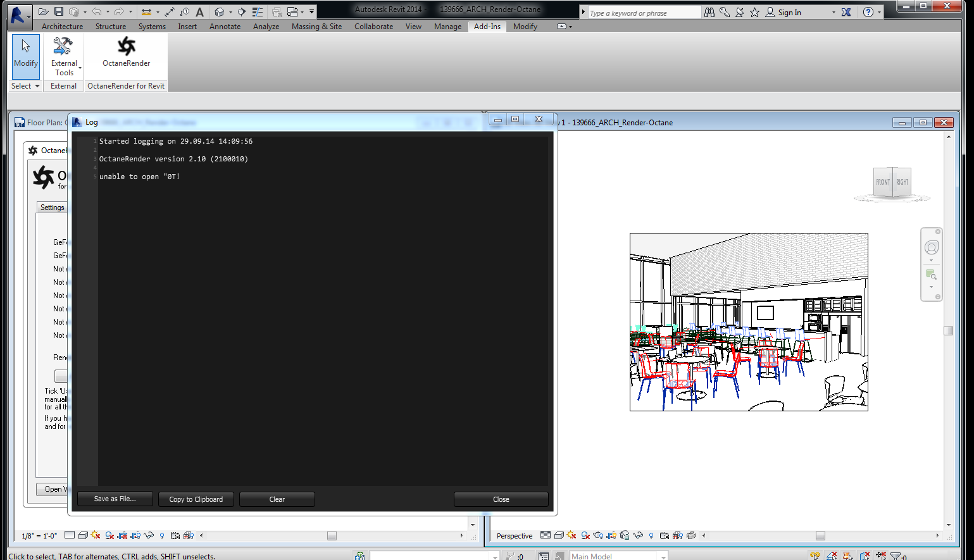
Task: Click the perspective view horizontal scrollbar thumb
Action: (820, 535)
